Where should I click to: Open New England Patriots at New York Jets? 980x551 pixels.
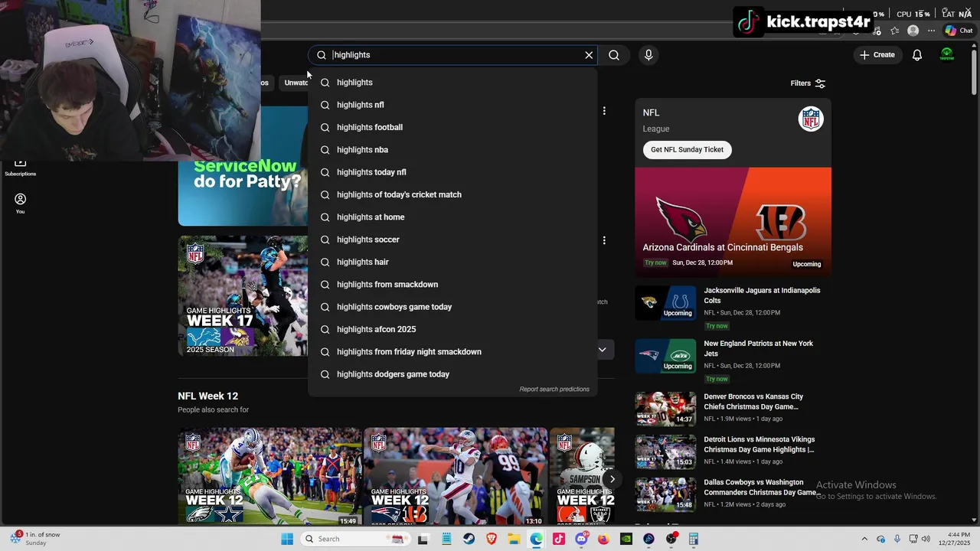759,349
